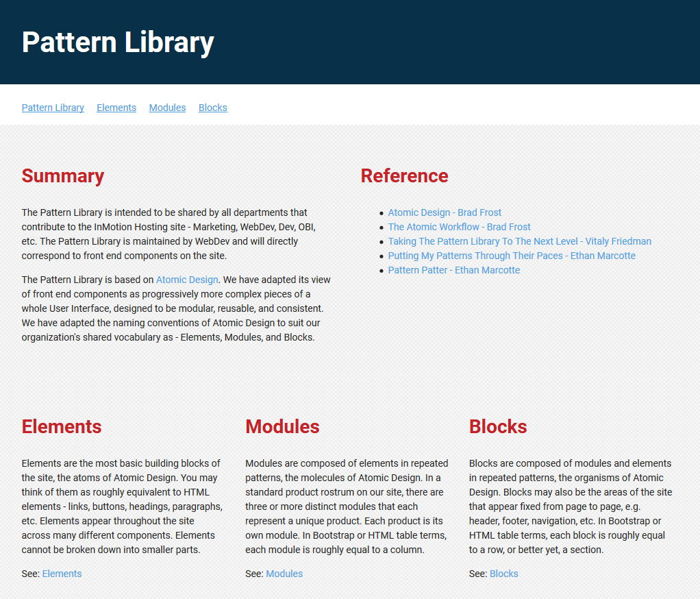Click the Pattern Patter - Ethan Marcotte link
The width and height of the screenshot is (700, 599).
click(453, 270)
